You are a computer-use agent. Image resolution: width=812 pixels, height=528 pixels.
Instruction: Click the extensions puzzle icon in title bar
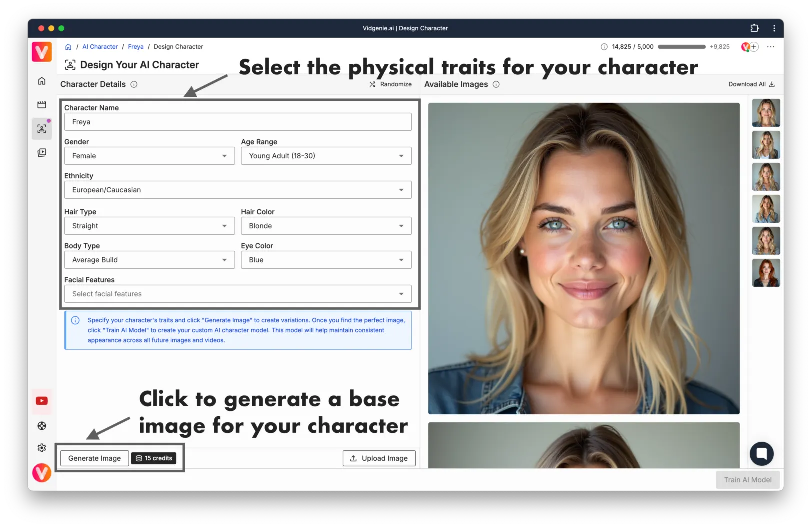coord(754,28)
